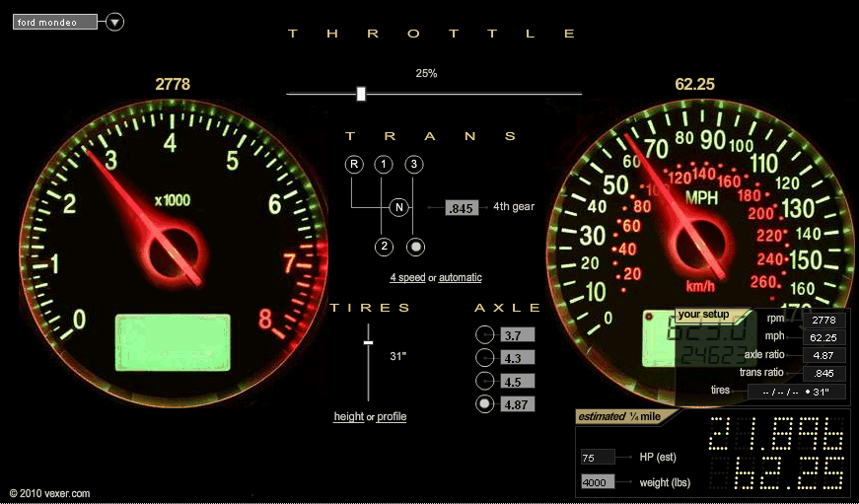
Task: Select reverse gear R on shifter
Action: tap(353, 164)
